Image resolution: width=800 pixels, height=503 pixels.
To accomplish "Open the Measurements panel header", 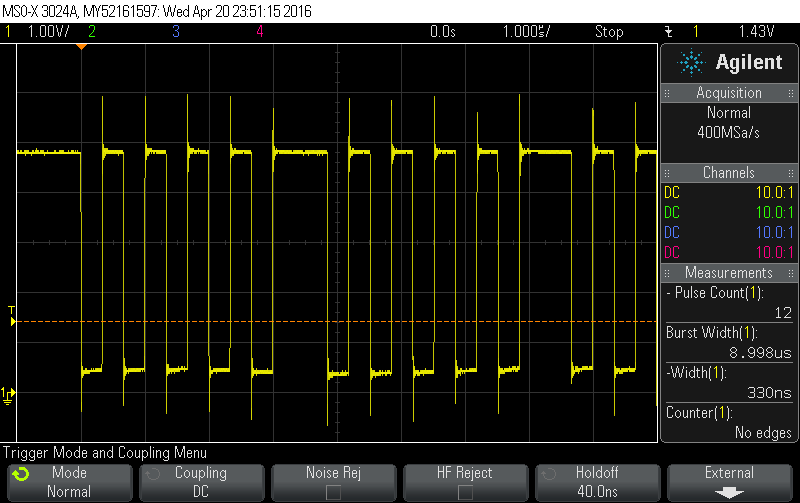I will tap(729, 273).
